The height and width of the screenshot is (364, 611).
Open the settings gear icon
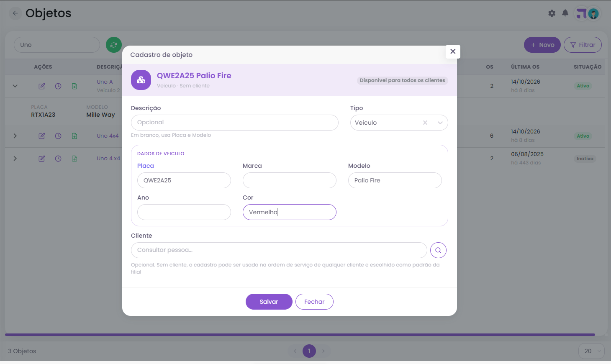[552, 13]
